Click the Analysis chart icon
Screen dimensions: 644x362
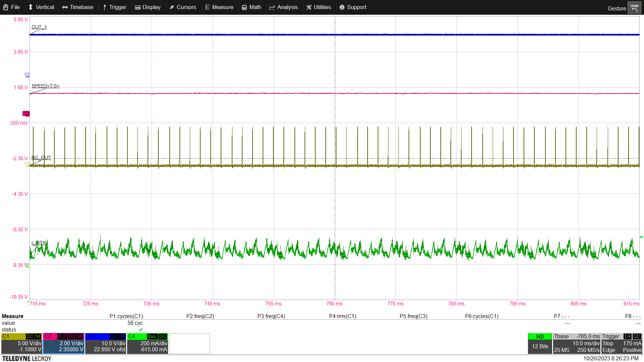[272, 7]
